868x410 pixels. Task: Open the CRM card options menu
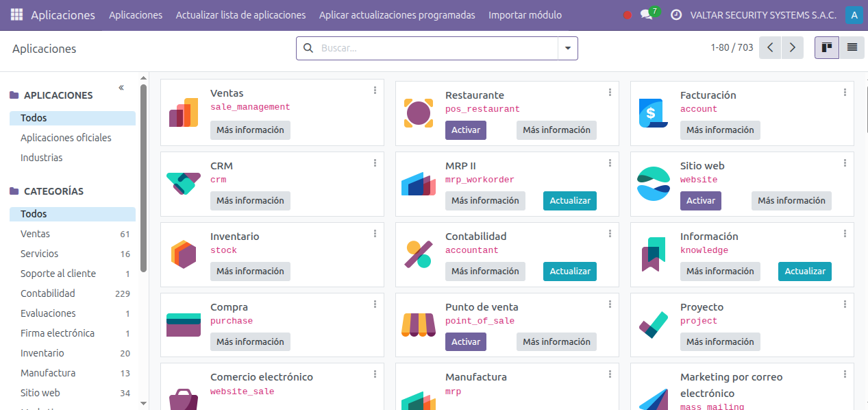pos(375,162)
